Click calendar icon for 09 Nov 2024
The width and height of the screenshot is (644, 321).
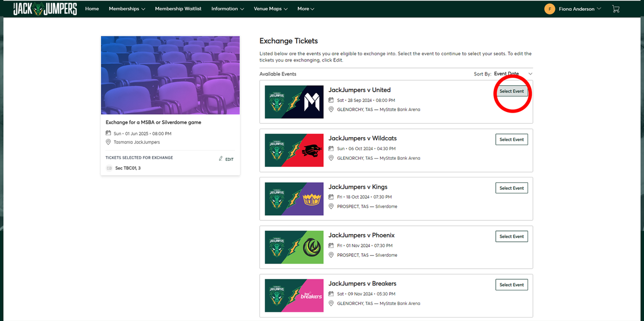pyautogui.click(x=332, y=294)
